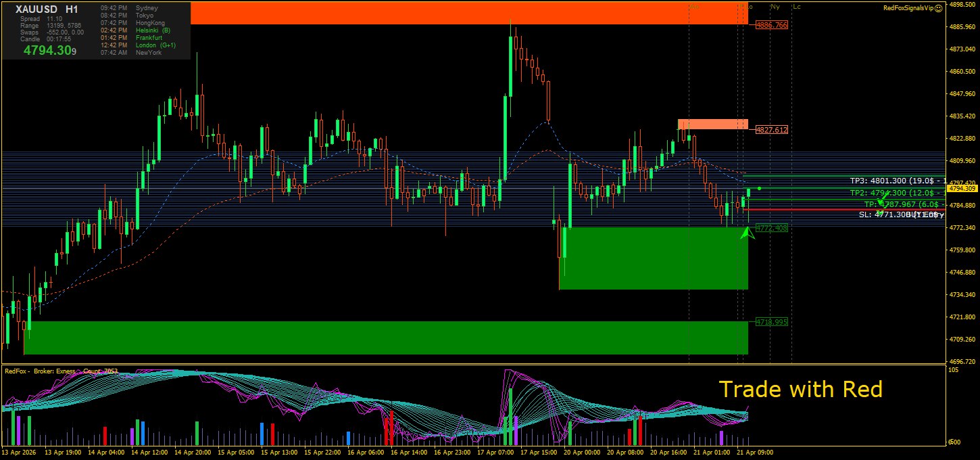Click the yellow current price tag 4794.309

pyautogui.click(x=962, y=189)
